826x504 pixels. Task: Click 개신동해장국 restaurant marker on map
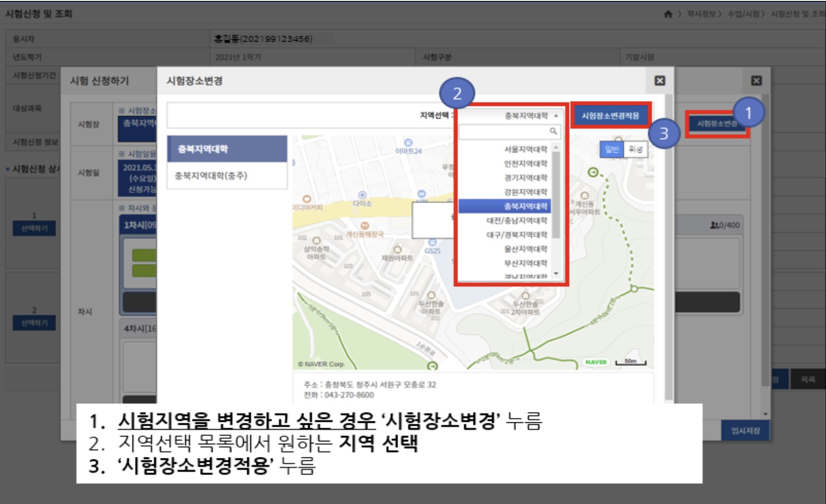[x=364, y=226]
